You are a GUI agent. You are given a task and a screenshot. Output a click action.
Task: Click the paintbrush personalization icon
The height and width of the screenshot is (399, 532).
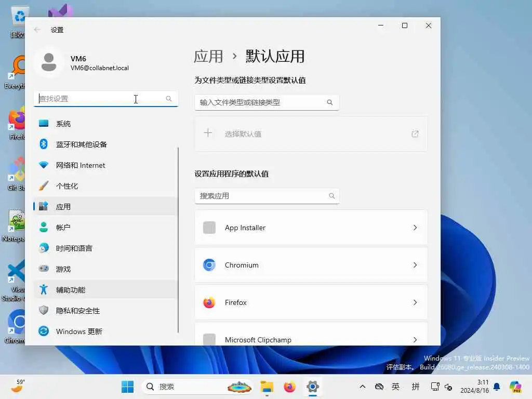pyautogui.click(x=44, y=186)
